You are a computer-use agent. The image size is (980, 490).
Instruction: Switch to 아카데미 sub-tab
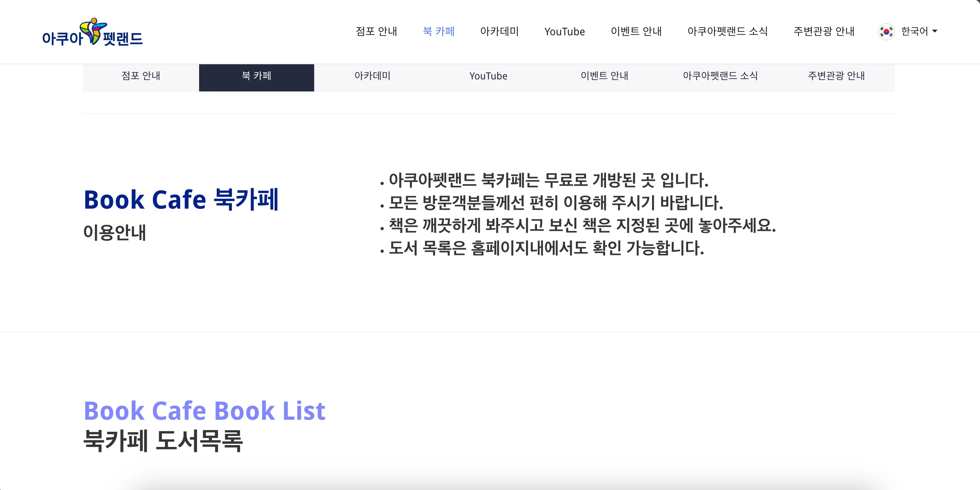[372, 78]
